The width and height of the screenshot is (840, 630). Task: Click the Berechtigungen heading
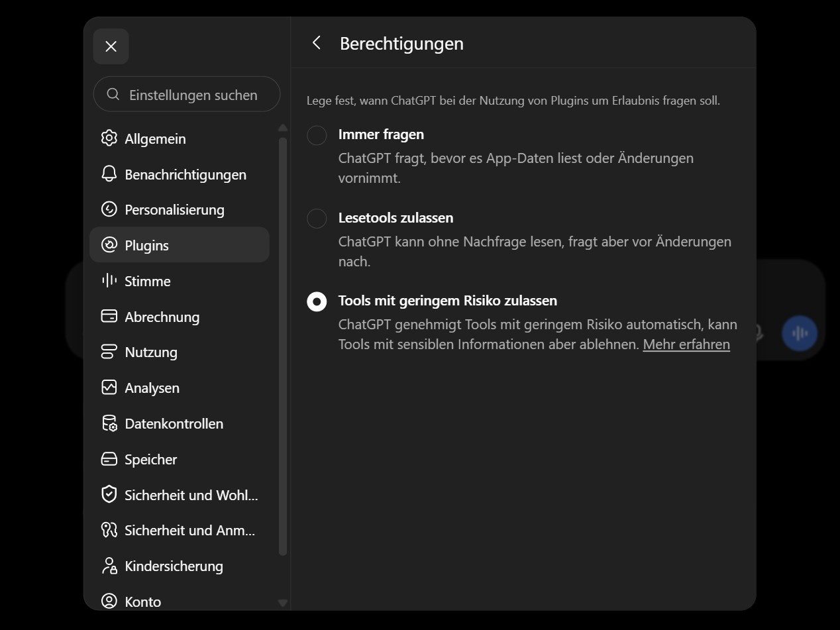point(401,44)
